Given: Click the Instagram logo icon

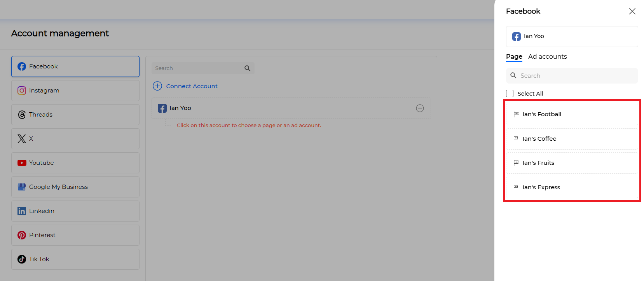Looking at the screenshot, I should pyautogui.click(x=22, y=91).
